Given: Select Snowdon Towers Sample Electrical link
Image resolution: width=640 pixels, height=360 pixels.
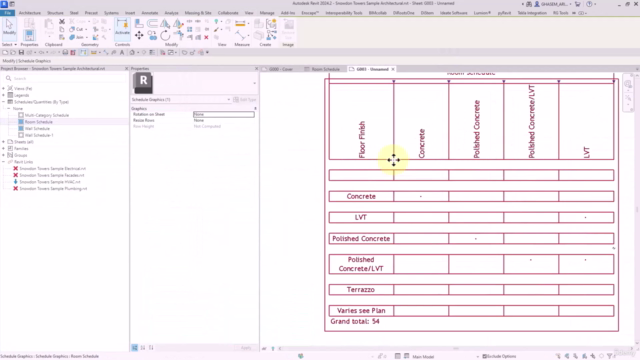Looking at the screenshot, I should pyautogui.click(x=52, y=168).
